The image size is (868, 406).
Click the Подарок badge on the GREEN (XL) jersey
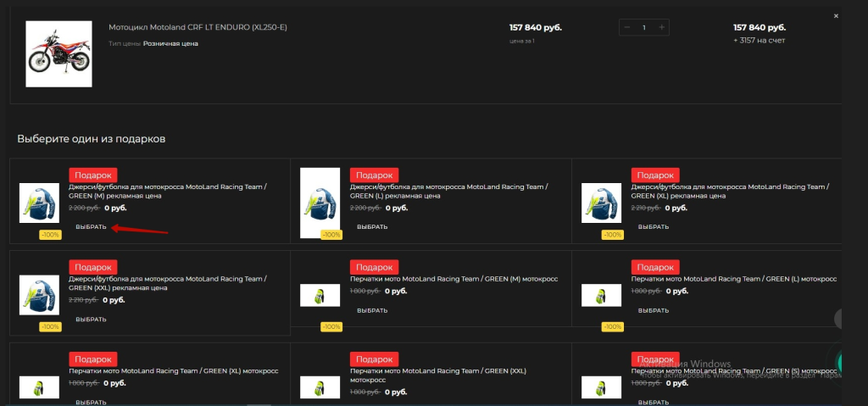click(655, 175)
